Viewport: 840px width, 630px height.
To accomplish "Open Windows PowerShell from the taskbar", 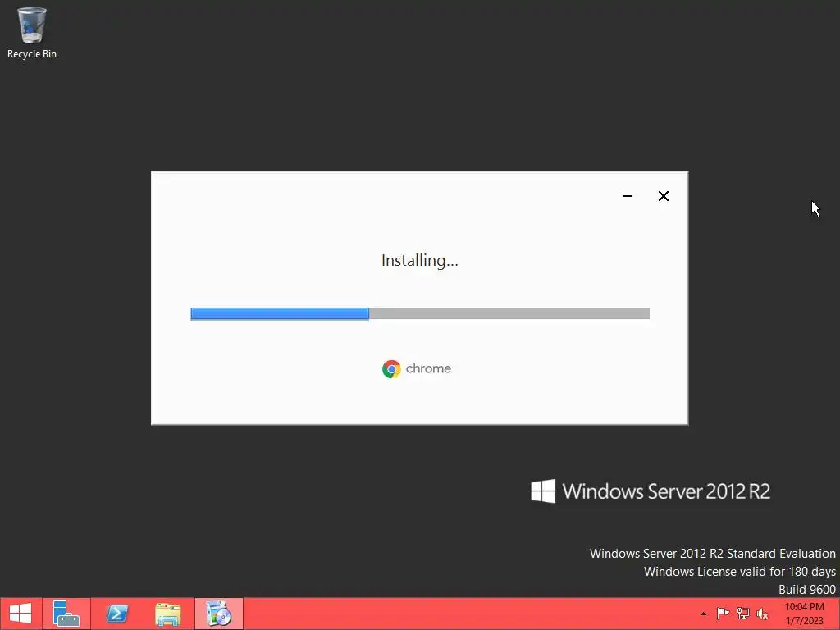I will 117,614.
